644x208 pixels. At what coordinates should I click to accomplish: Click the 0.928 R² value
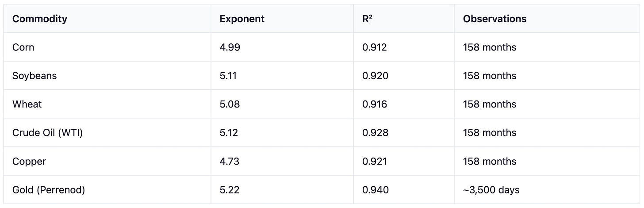(376, 133)
